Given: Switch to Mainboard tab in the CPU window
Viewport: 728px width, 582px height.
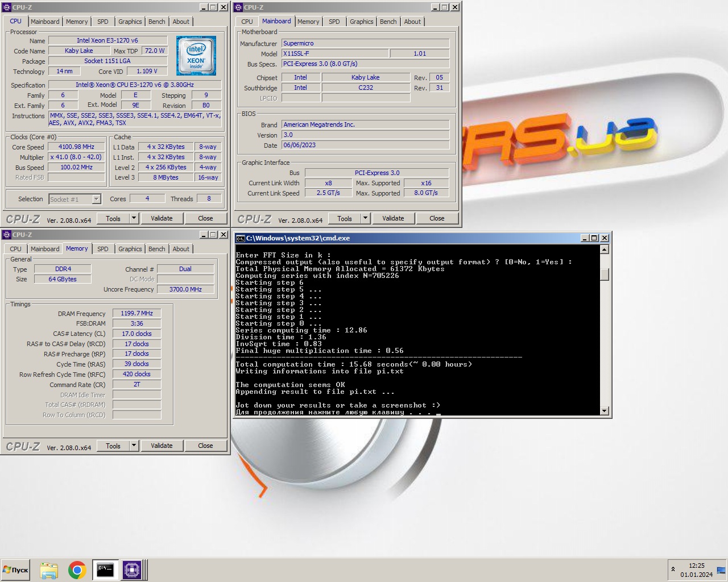Looking at the screenshot, I should point(45,22).
